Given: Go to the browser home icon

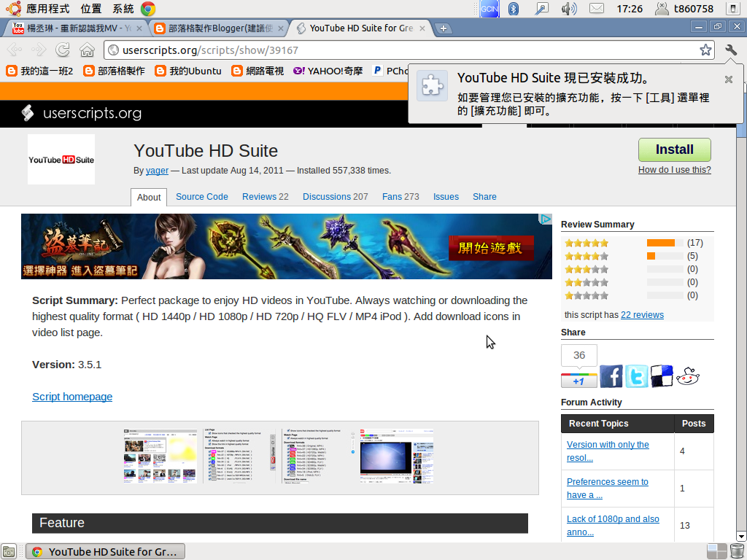Looking at the screenshot, I should click(x=87, y=50).
